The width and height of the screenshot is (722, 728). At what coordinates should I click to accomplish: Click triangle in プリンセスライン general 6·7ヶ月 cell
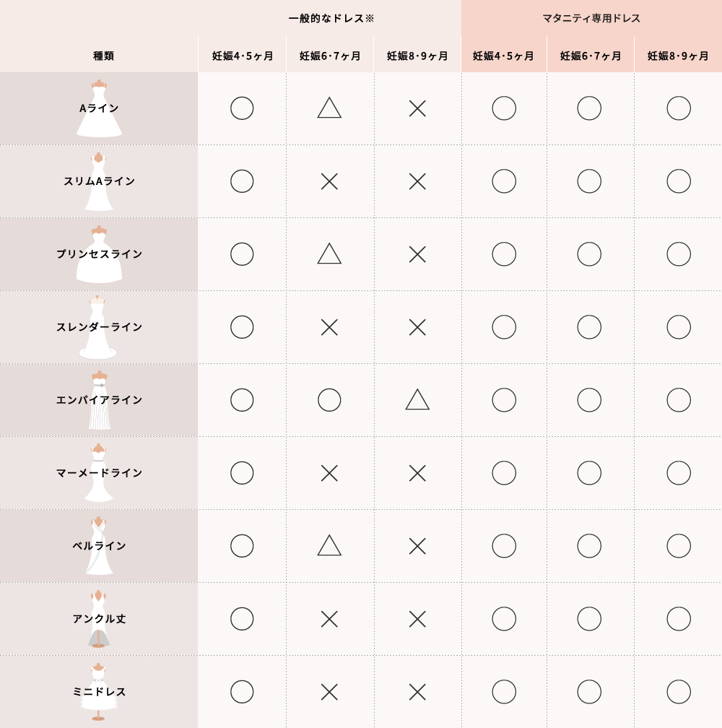[329, 253]
